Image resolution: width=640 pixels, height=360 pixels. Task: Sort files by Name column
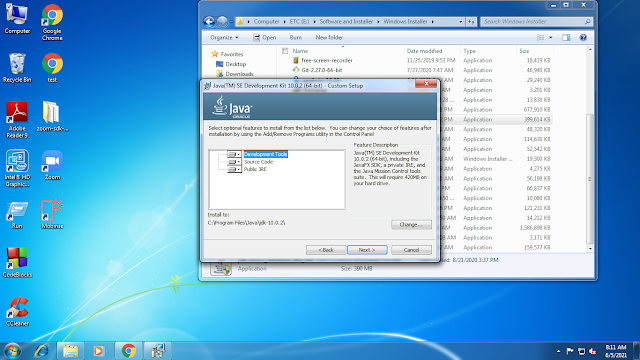(300, 51)
